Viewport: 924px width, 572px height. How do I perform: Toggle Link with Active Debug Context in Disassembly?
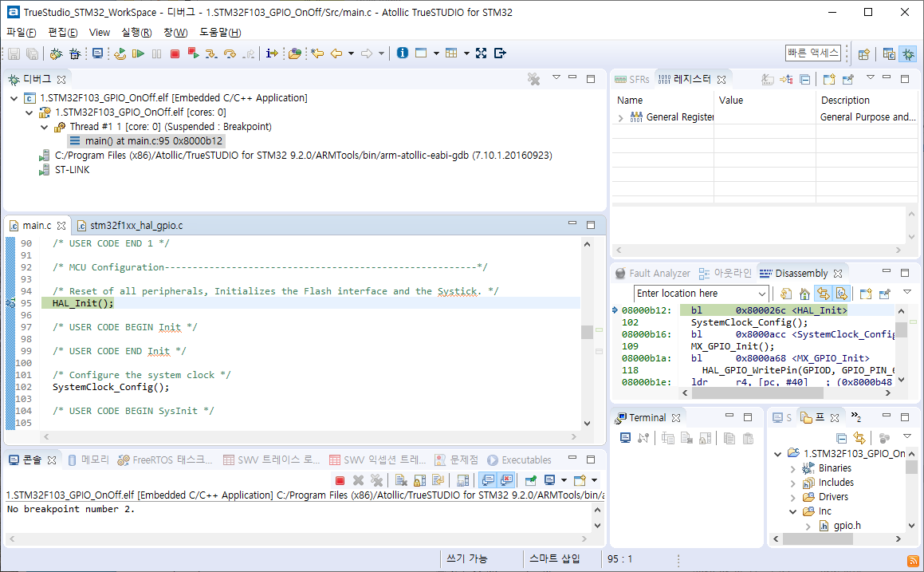point(822,294)
